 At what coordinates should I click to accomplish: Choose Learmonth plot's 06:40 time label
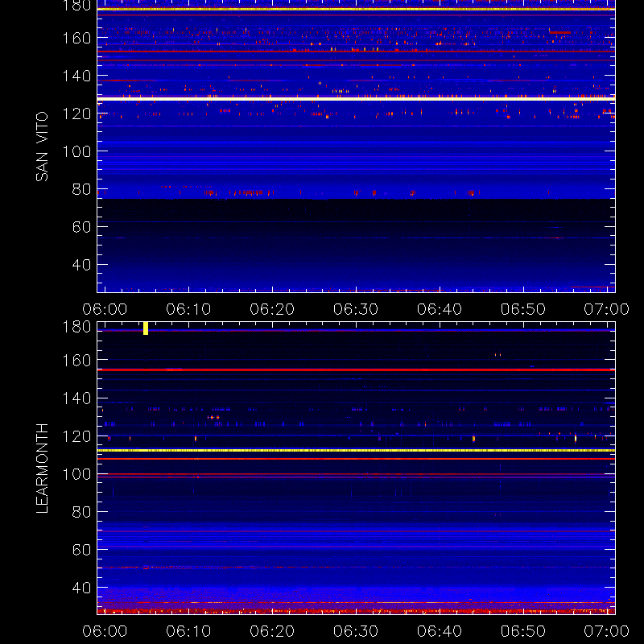coord(440,631)
